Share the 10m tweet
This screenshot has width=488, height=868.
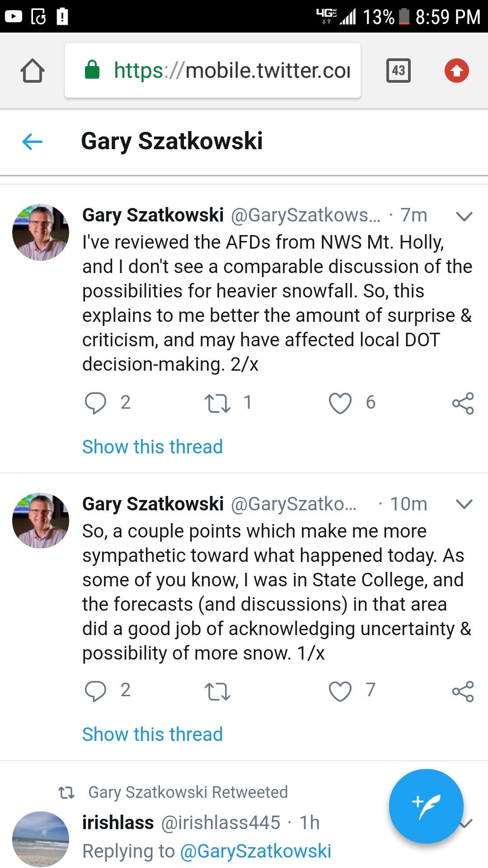point(463,691)
